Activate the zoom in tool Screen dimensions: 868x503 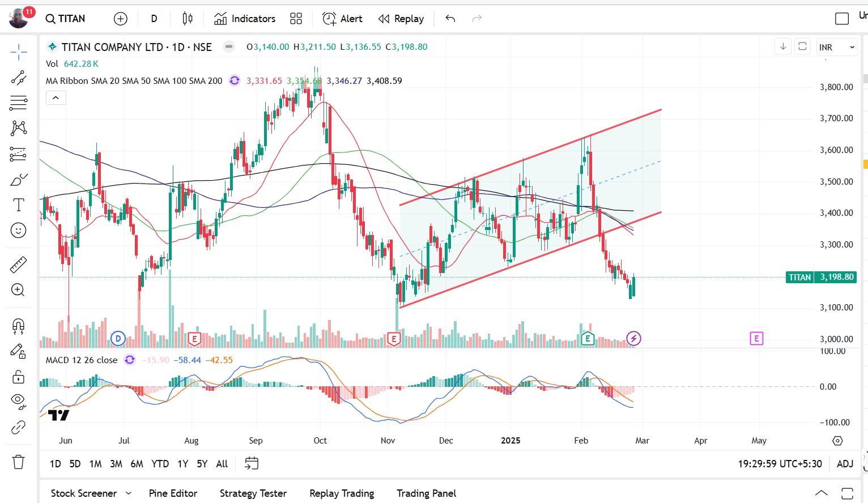(19, 290)
